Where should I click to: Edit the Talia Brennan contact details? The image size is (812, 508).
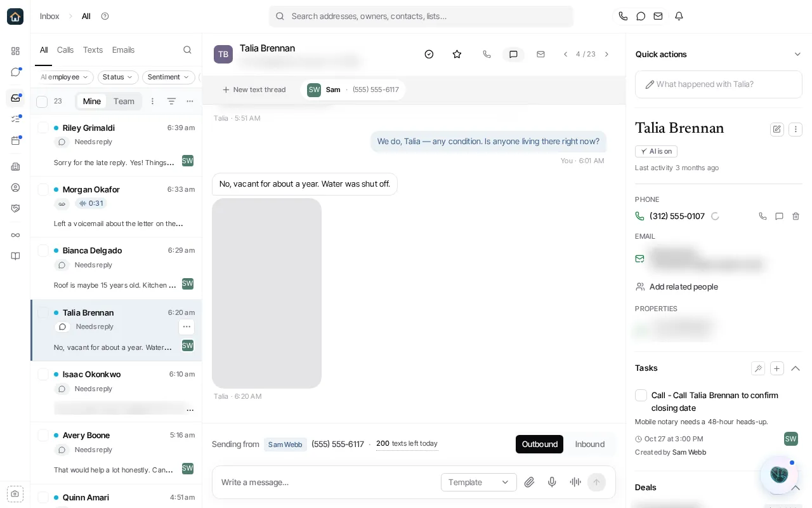click(x=776, y=129)
